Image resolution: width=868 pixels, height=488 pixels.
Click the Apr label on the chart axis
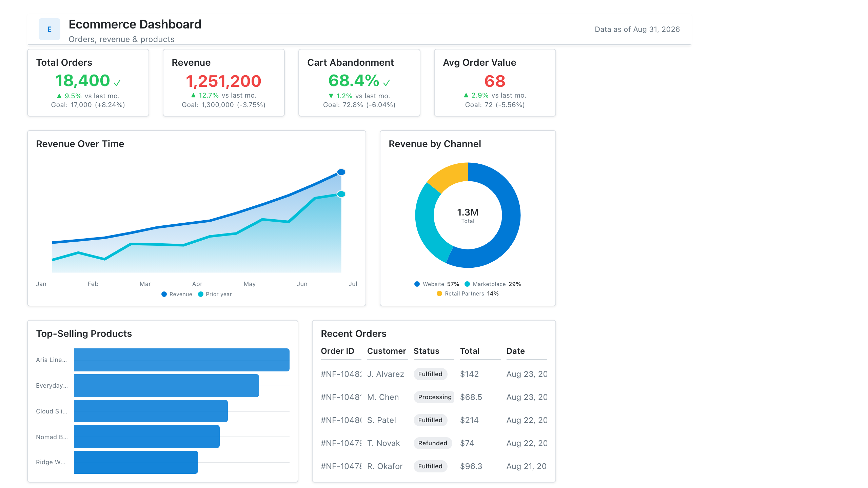[x=197, y=284]
